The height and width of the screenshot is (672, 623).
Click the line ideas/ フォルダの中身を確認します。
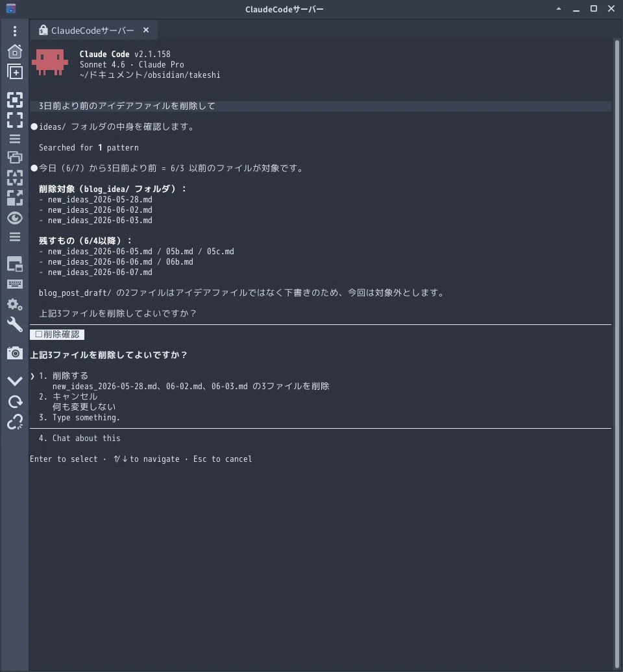[x=117, y=127]
